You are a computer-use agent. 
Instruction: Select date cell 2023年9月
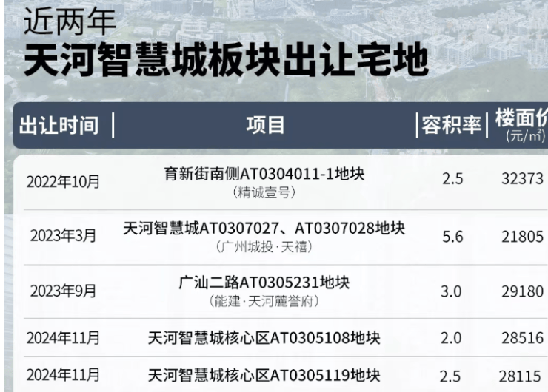63,291
